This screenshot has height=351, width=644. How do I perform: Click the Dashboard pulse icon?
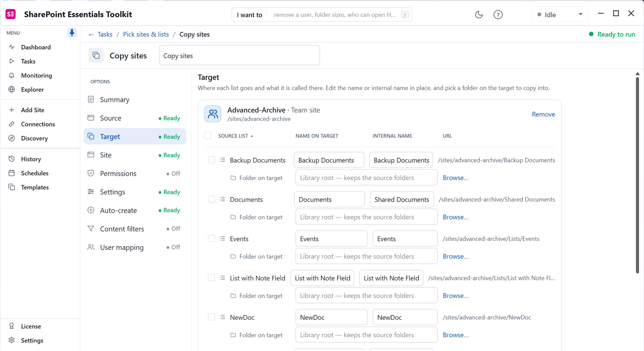[12, 47]
